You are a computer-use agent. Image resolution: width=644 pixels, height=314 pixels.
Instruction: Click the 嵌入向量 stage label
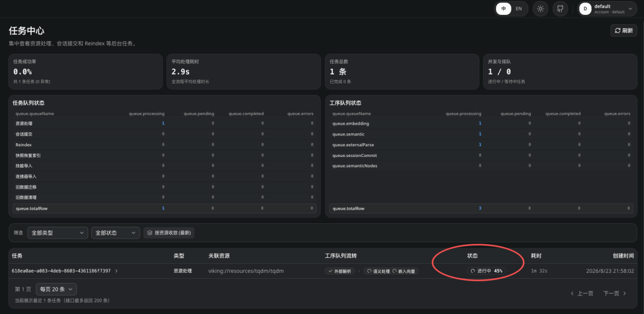point(407,271)
